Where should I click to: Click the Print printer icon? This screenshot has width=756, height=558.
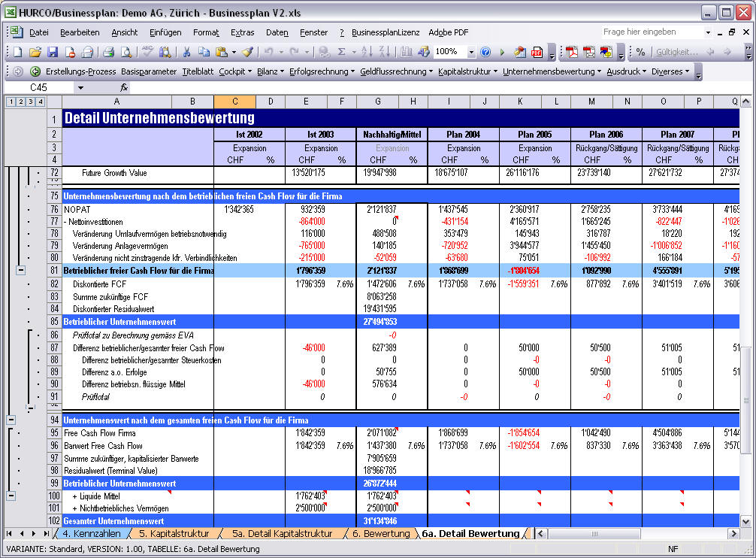tap(108, 52)
